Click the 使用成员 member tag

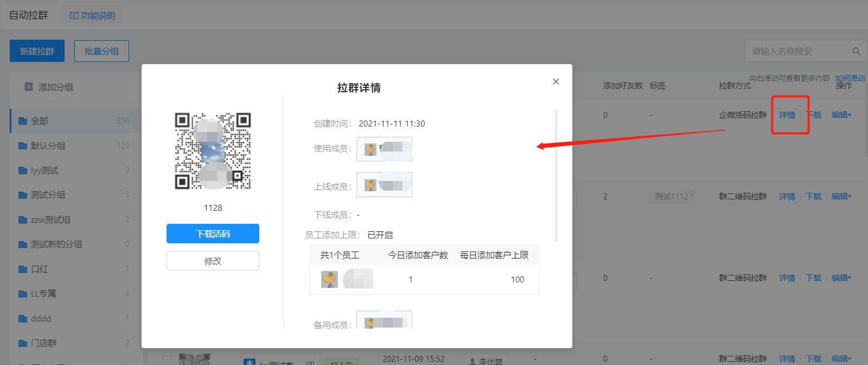point(384,149)
